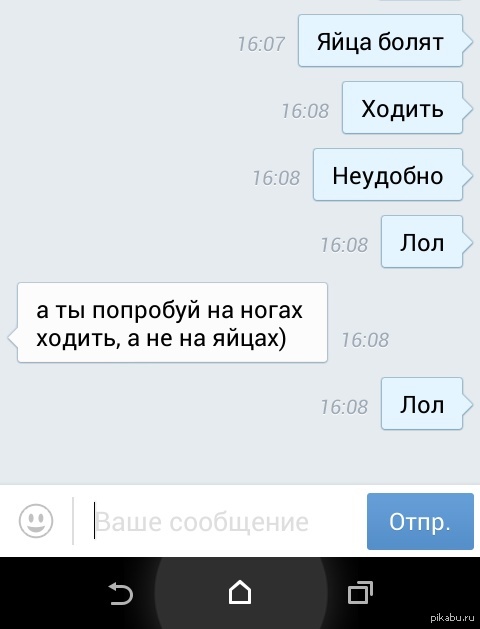Tap the Android back navigation icon
480x629 pixels.
click(120, 593)
